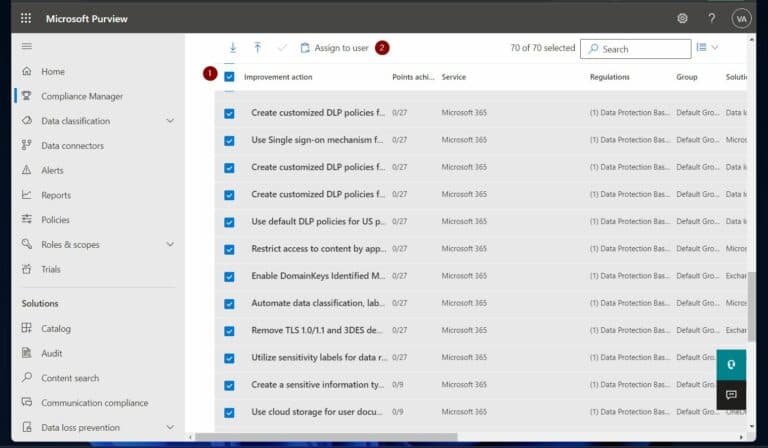768x448 pixels.
Task: Click inside the Search field
Action: (x=636, y=49)
